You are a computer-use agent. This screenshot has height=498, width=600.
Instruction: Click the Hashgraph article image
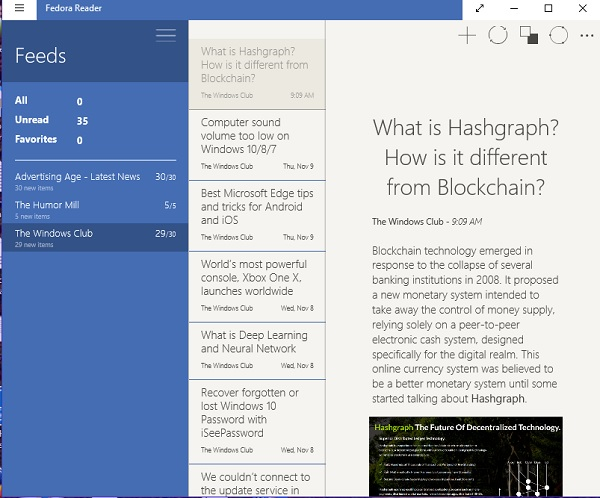pyautogui.click(x=465, y=457)
